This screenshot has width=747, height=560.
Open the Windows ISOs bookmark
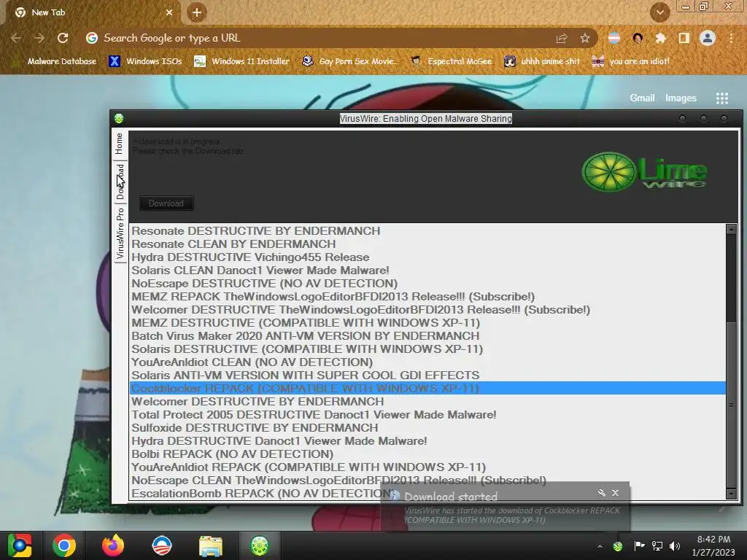click(x=145, y=61)
